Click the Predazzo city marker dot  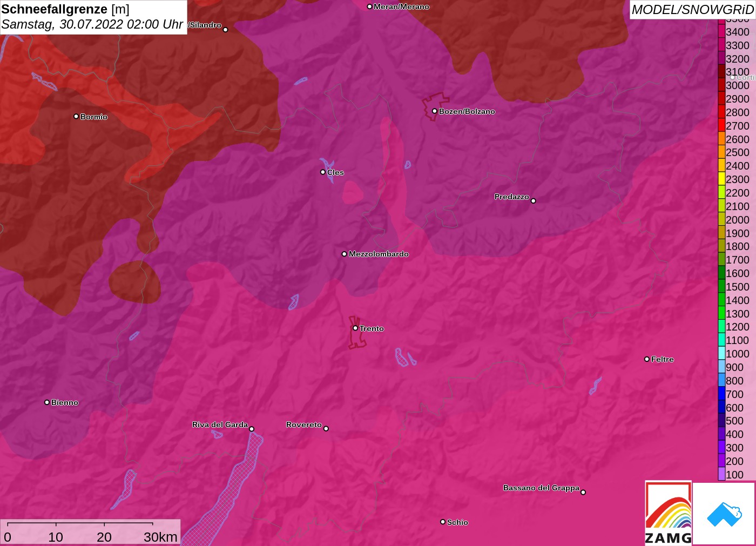tap(534, 201)
